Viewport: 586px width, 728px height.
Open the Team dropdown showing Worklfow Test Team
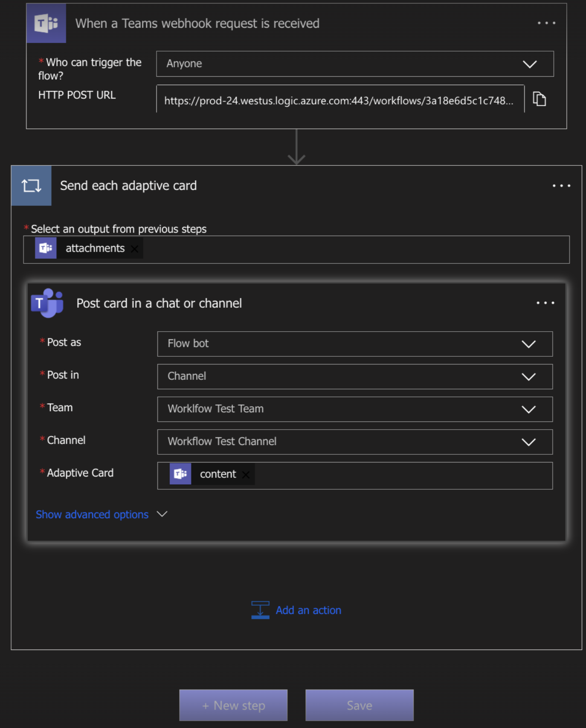(355, 409)
